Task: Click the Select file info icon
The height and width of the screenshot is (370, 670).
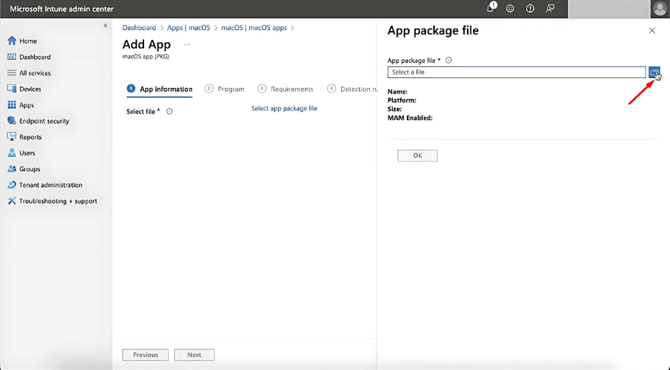Action: (169, 112)
